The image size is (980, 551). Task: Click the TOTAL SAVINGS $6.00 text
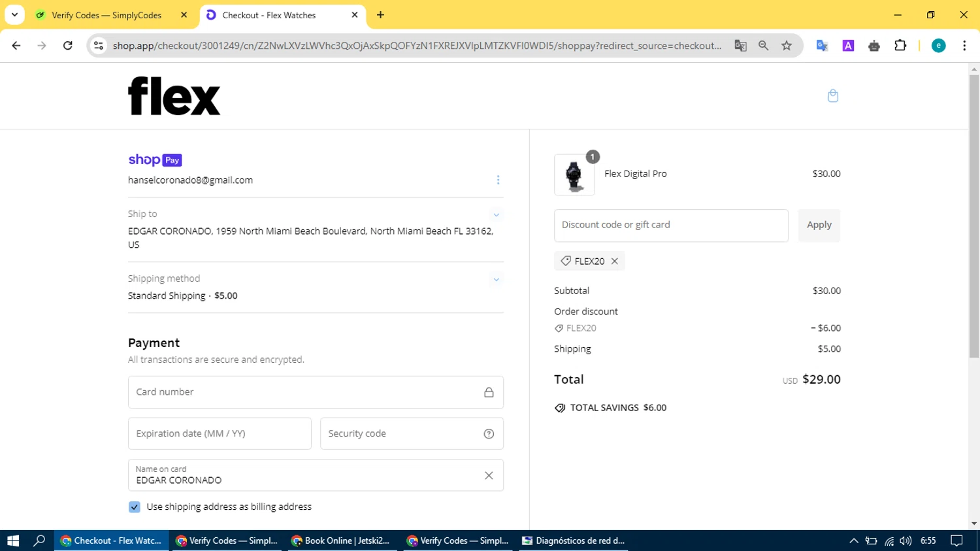point(618,408)
